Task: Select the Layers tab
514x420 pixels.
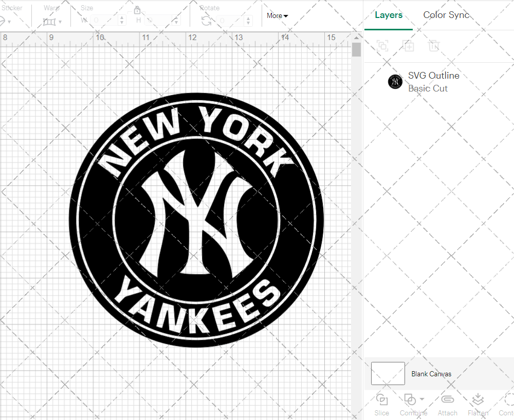Action: coord(389,15)
